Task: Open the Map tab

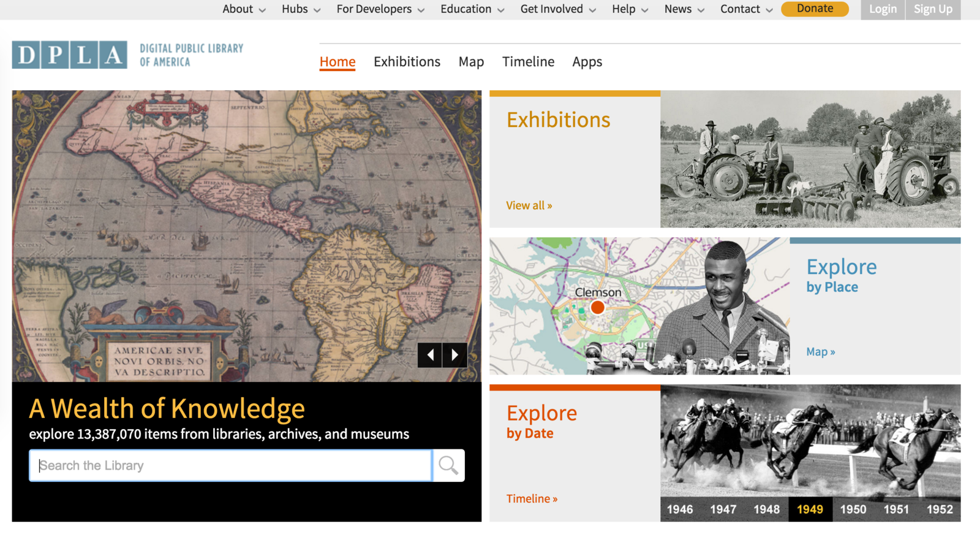Action: 471,62
